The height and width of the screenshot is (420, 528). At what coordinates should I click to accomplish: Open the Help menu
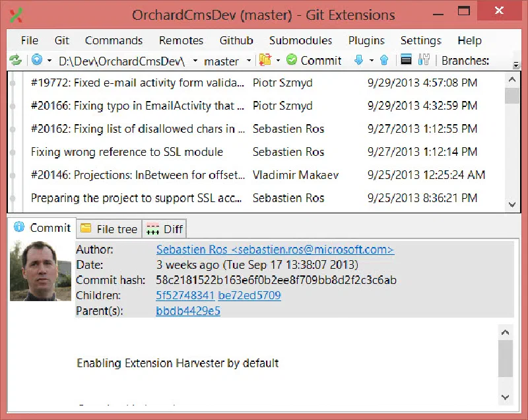pyautogui.click(x=469, y=40)
